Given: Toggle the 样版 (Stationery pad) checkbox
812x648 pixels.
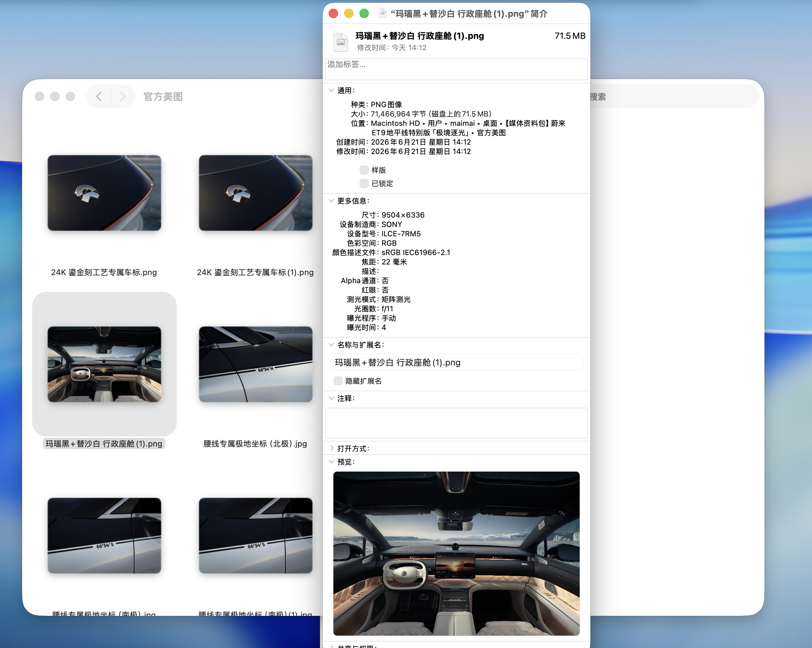Looking at the screenshot, I should coord(364,170).
